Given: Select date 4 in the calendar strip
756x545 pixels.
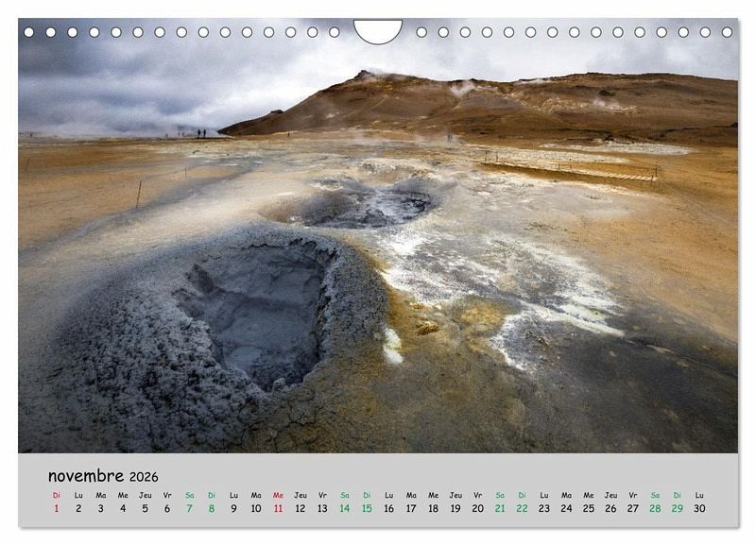Looking at the screenshot, I should tap(123, 508).
